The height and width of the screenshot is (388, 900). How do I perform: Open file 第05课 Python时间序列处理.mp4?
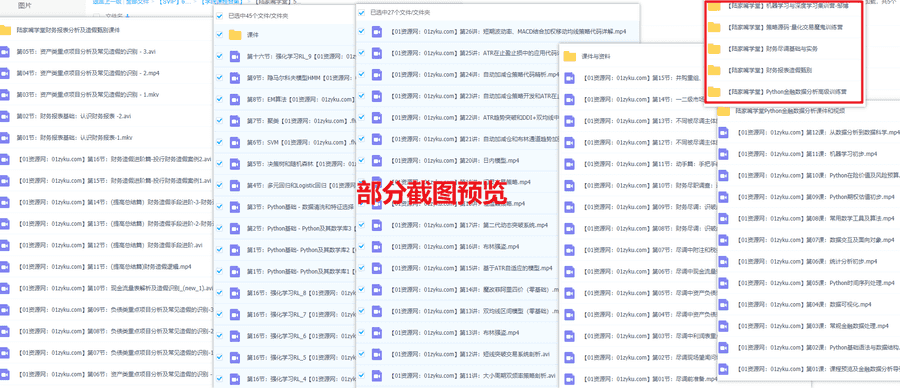pos(815,283)
